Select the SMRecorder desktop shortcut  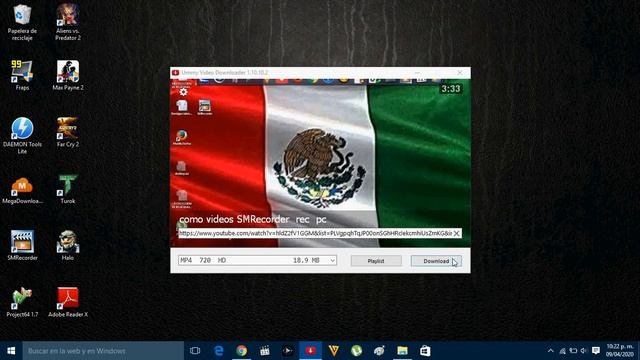pyautogui.click(x=22, y=245)
